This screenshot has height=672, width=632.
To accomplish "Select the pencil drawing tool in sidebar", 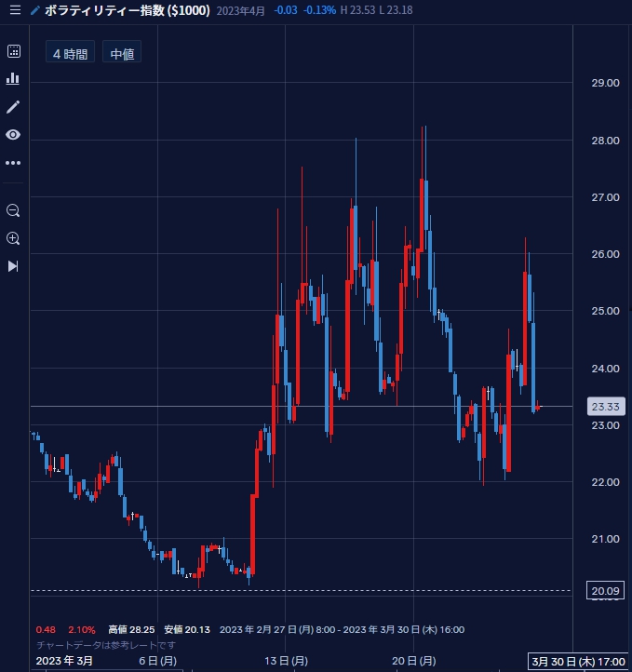I will (x=13, y=106).
